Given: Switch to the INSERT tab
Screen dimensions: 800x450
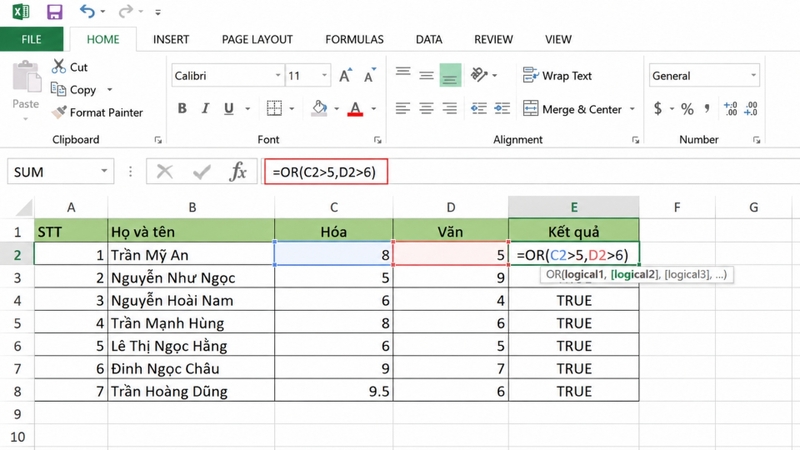Looking at the screenshot, I should click(x=171, y=39).
